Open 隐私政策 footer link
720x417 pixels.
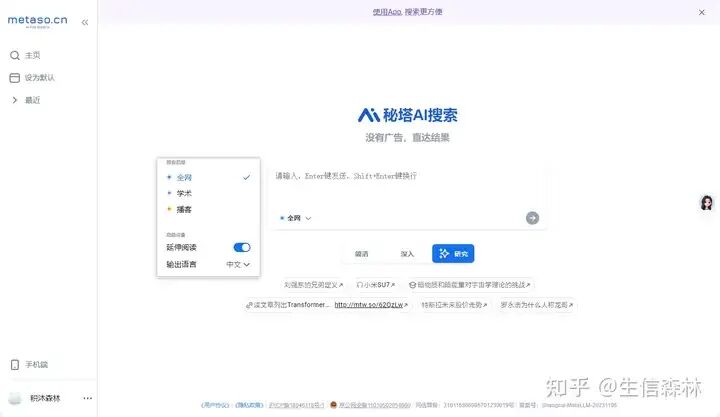pos(249,405)
